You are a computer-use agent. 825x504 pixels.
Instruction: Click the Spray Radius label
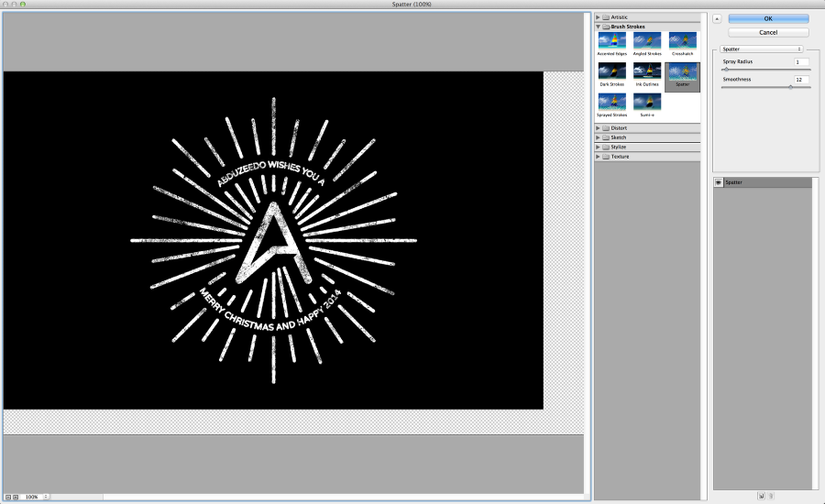click(x=738, y=61)
